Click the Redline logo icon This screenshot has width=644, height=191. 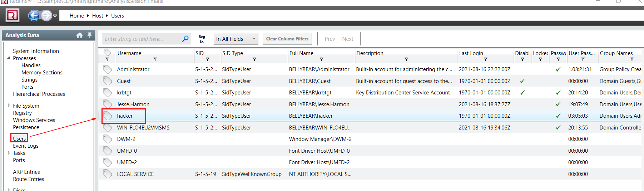click(13, 15)
